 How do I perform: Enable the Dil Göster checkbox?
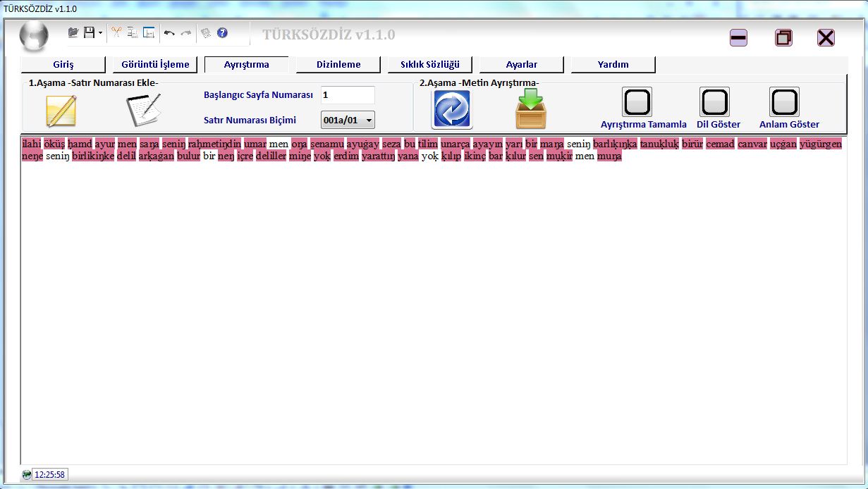coord(714,103)
